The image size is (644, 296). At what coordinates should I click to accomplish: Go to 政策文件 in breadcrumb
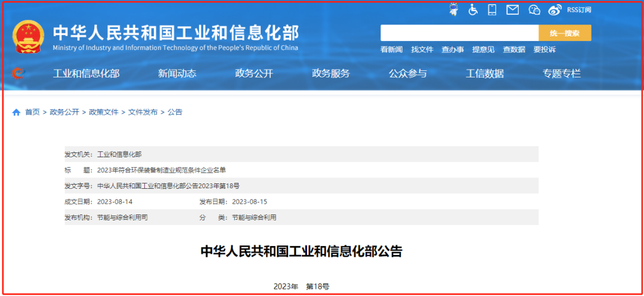[104, 112]
